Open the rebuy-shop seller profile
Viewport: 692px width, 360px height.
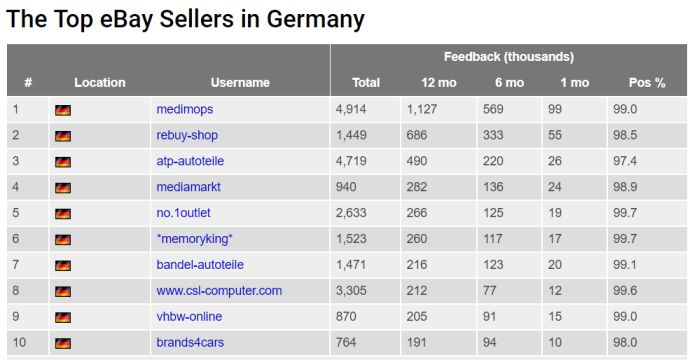coord(187,135)
